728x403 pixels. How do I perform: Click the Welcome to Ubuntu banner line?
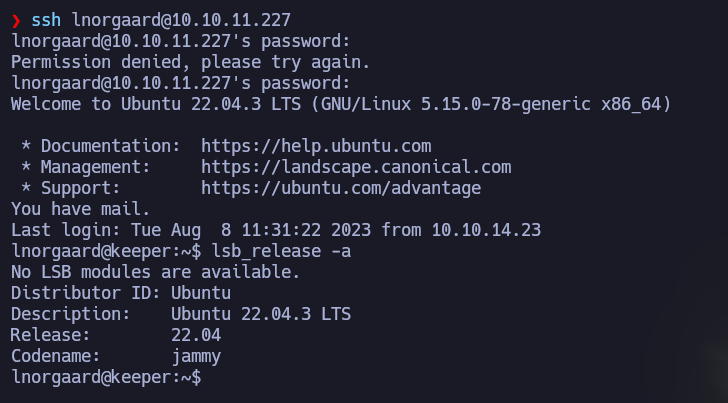pos(340,104)
